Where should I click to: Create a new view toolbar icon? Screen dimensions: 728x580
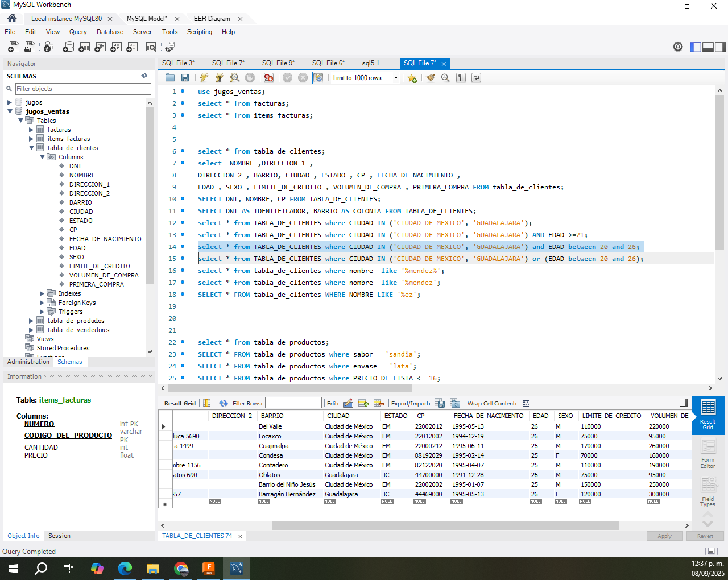(x=100, y=47)
